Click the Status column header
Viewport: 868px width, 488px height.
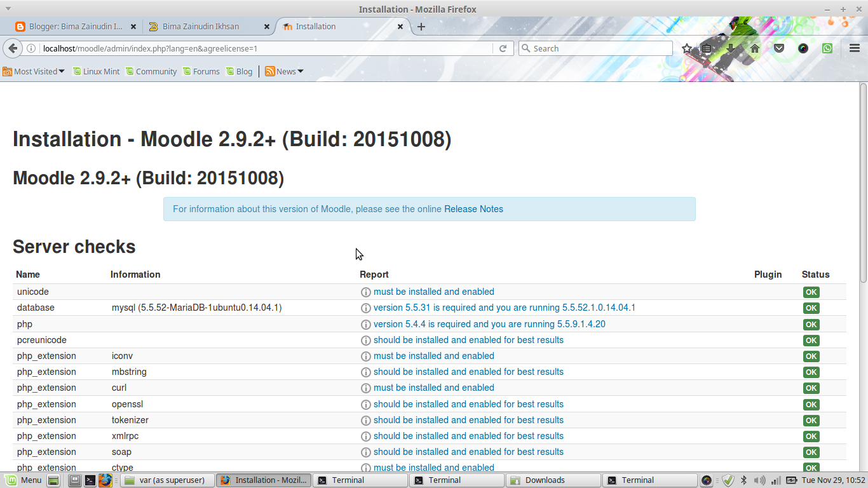point(816,274)
